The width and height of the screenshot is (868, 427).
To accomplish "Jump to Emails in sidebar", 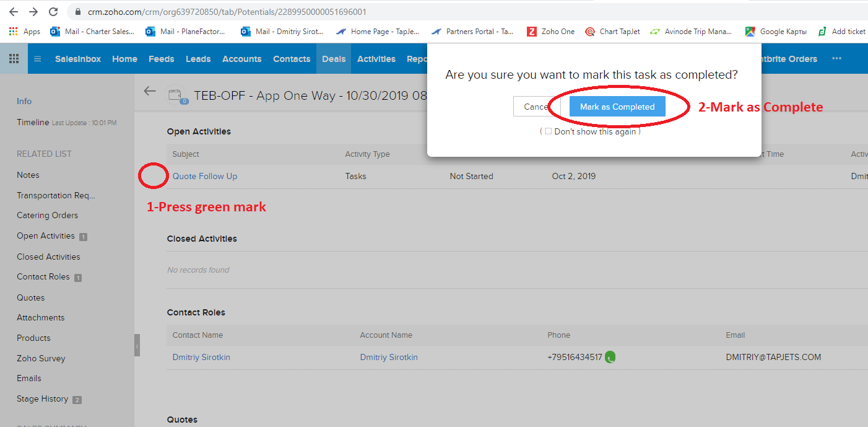I will tap(29, 378).
